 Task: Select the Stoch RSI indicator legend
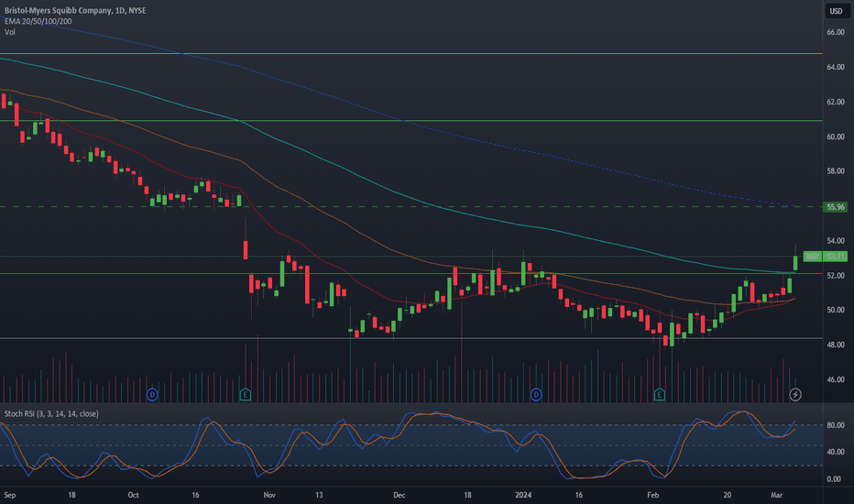tap(51, 414)
